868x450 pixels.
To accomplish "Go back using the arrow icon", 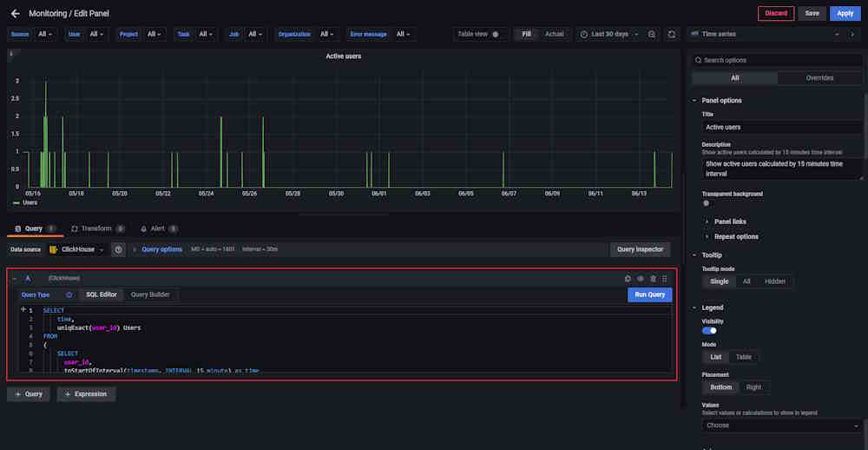I will (x=15, y=14).
